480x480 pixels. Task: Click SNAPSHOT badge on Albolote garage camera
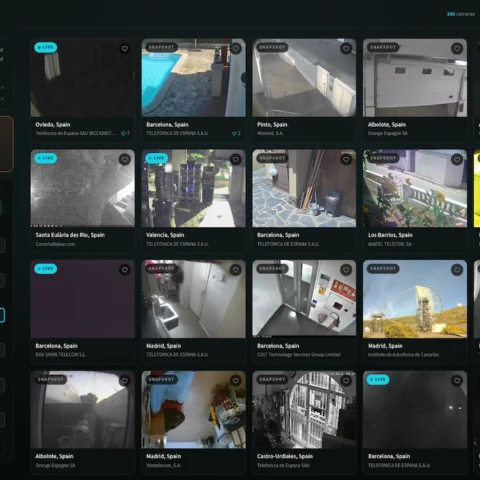click(x=383, y=47)
